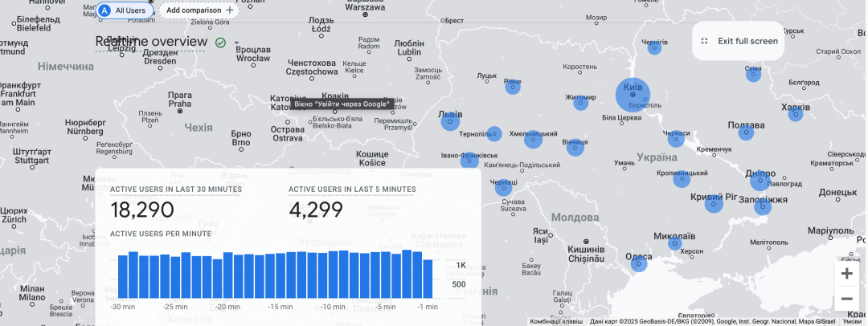868x326 pixels.
Task: Select the large Kyiv user bubble
Action: [x=633, y=96]
